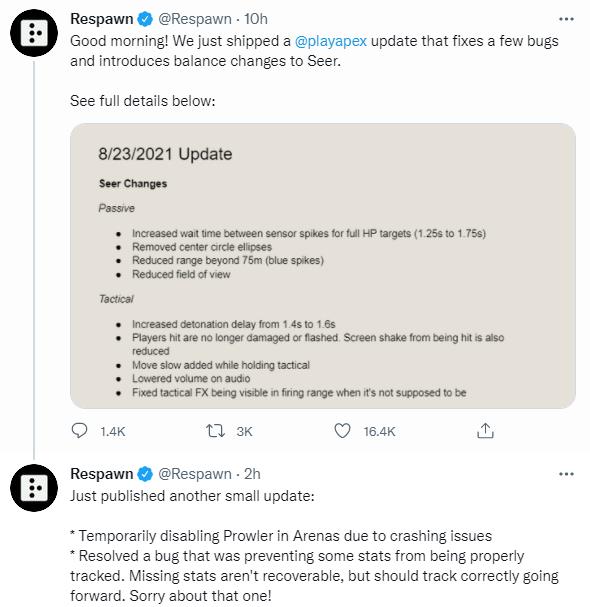590x607 pixels.
Task: Click the retweet icon showing 3K
Action: coord(215,431)
